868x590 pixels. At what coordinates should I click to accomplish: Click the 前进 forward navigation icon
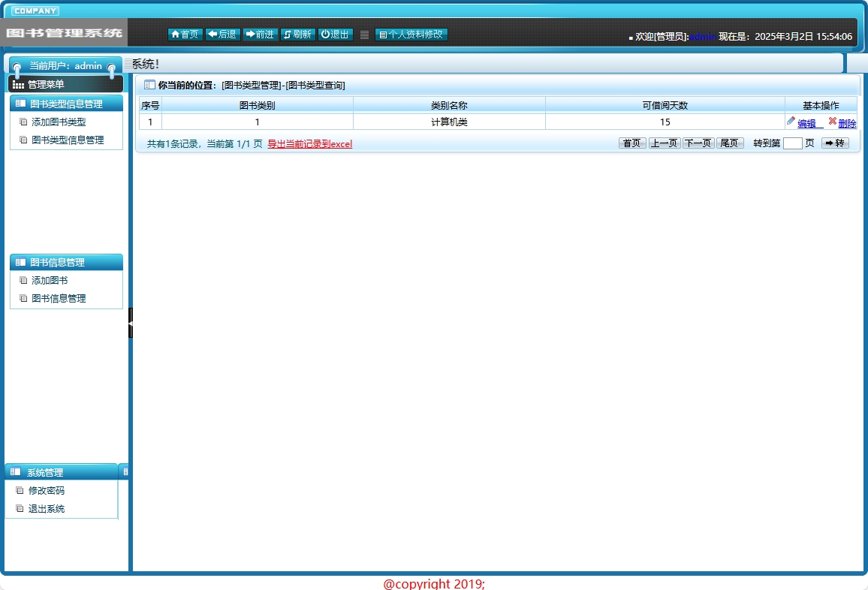(248, 34)
